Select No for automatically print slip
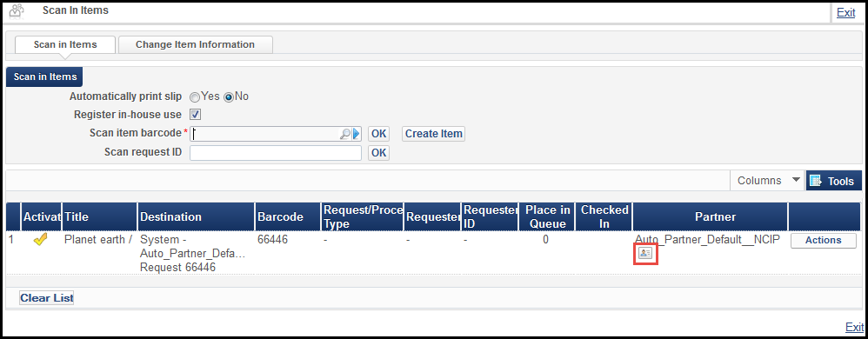This screenshot has width=868, height=339. click(228, 96)
